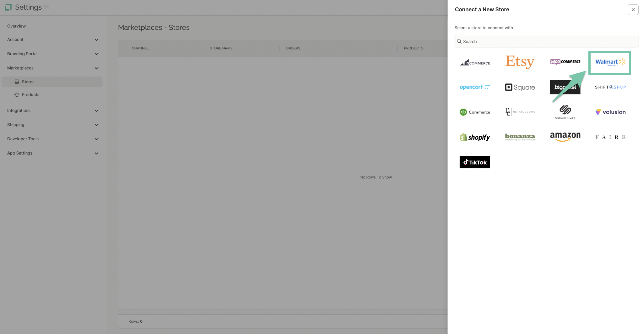Sort by the CHANNEL column header
This screenshot has height=334, width=644.
140,48
